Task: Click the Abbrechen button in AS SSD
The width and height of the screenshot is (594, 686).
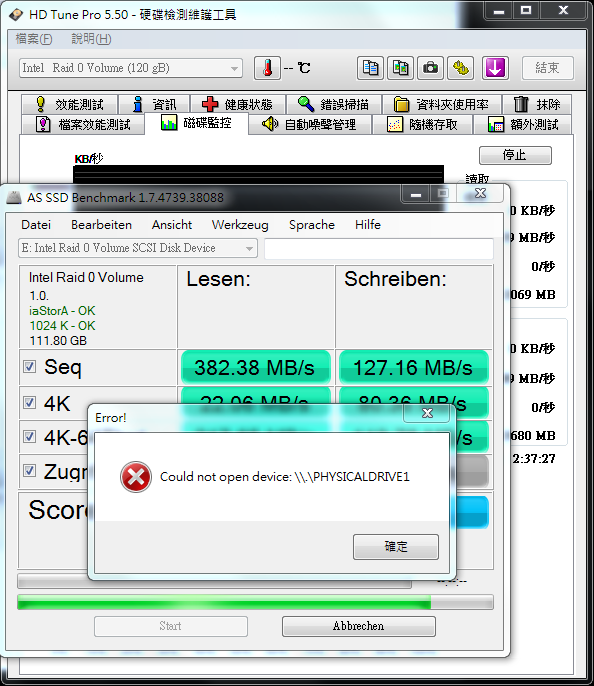Action: 359,626
